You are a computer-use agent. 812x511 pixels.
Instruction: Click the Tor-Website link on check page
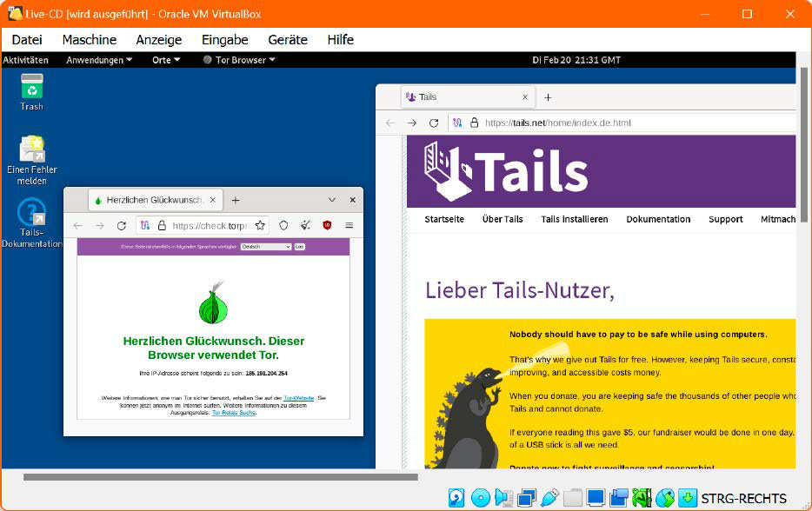299,398
